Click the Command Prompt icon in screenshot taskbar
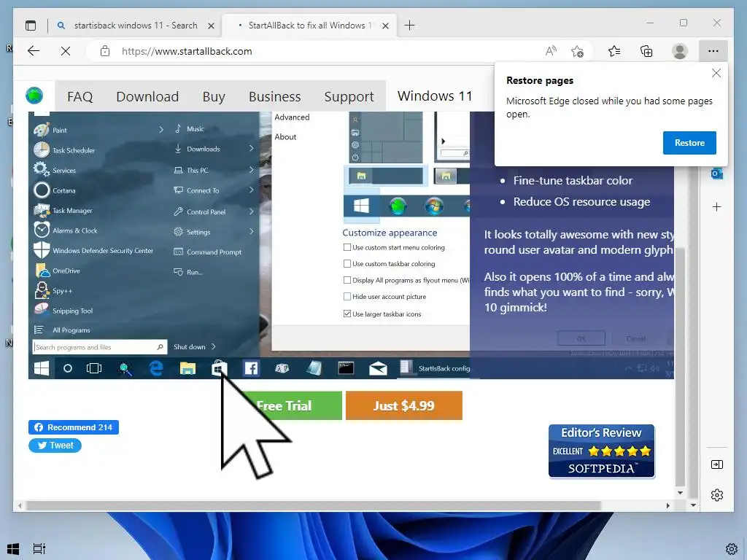747x560 pixels. [346, 368]
